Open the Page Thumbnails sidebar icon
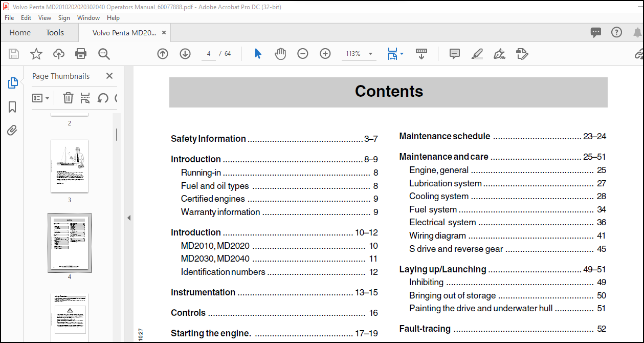Screen dimensions: 644x343 13,83
